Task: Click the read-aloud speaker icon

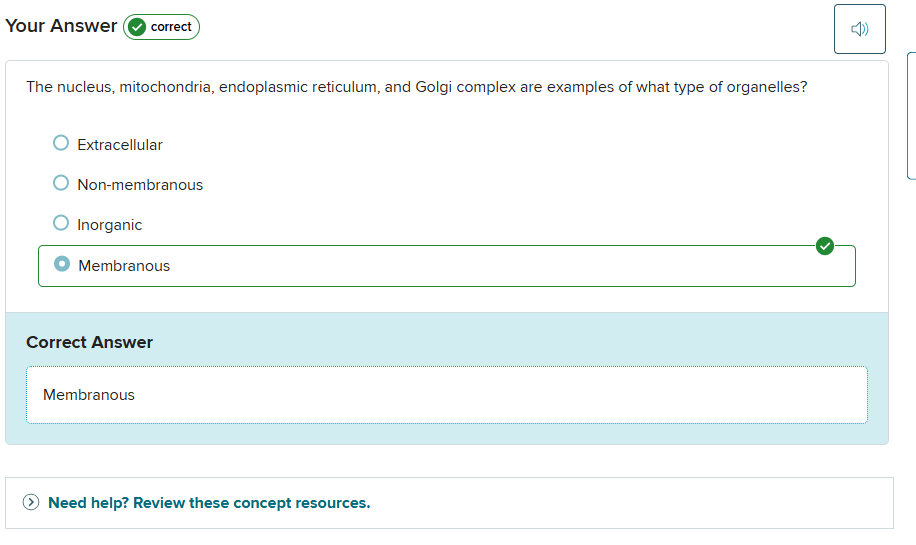Action: (x=859, y=29)
